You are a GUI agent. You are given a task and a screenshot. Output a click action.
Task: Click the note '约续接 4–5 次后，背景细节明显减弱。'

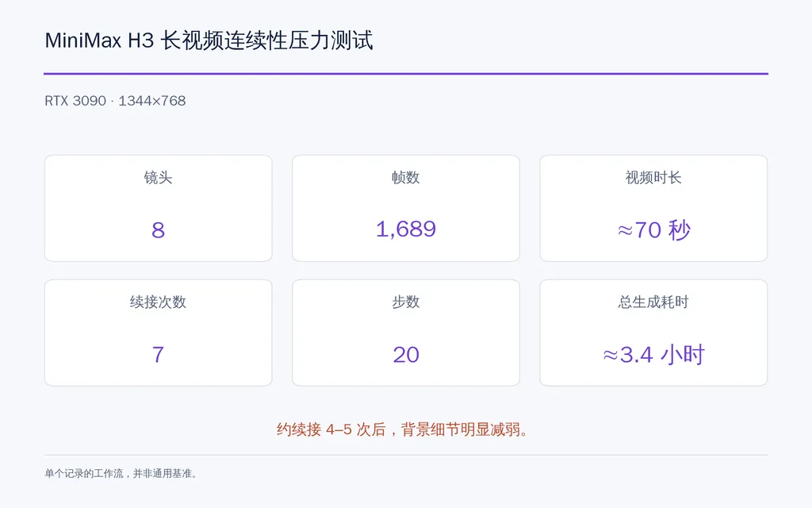(402, 429)
